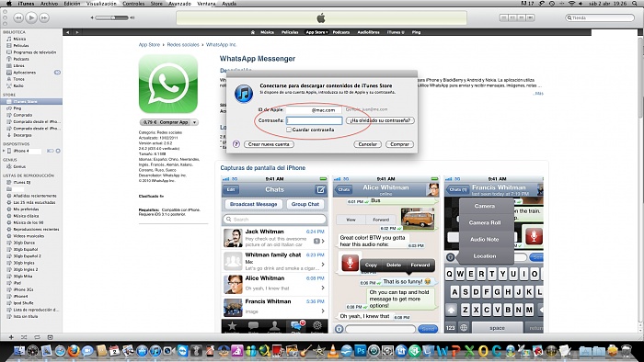644x362 pixels.
Task: Open the Visualización menu
Action: 101,4
